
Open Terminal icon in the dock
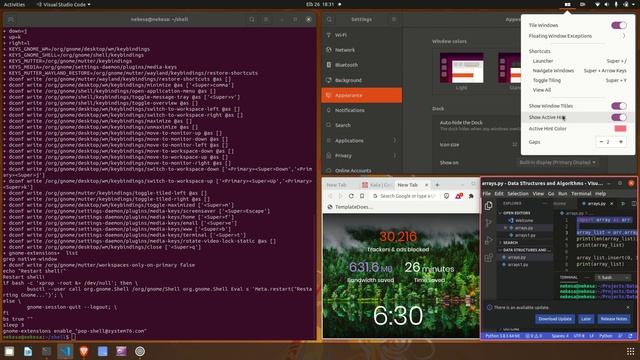(47, 351)
